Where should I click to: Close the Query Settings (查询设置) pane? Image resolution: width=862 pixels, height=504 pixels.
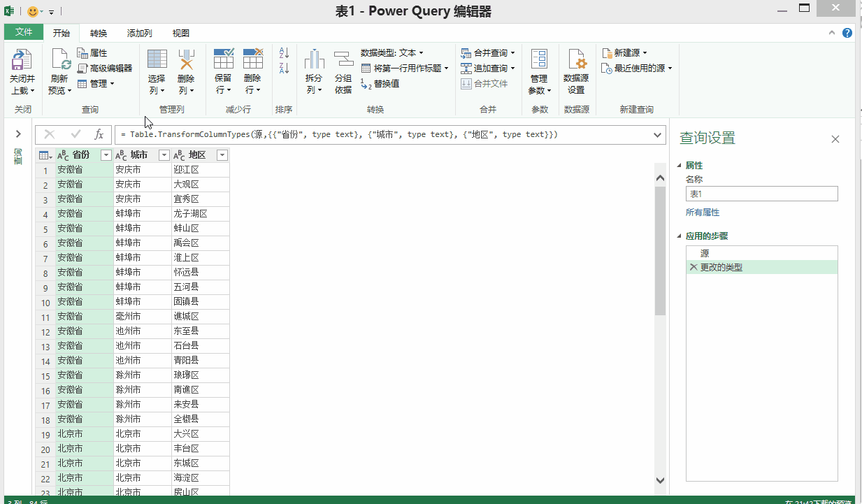click(835, 139)
